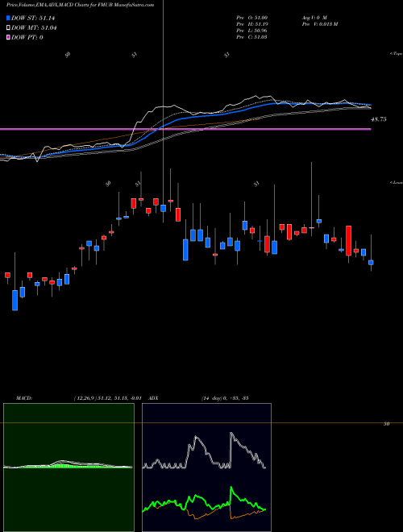Viewport: 403px width, 532px height.
Task: Select the 'DOW ST: 51.14' legend text
Action: 33,18
